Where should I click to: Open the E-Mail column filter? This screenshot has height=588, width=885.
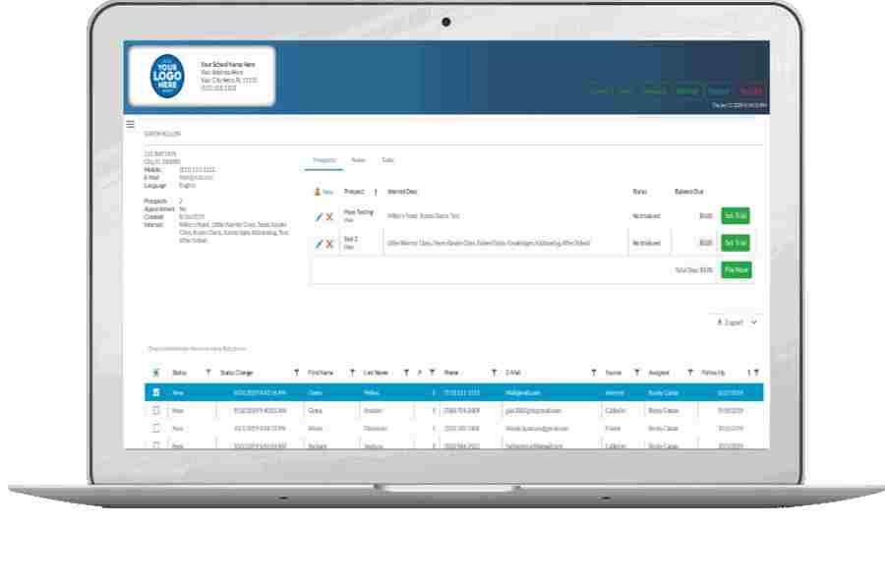coord(593,373)
